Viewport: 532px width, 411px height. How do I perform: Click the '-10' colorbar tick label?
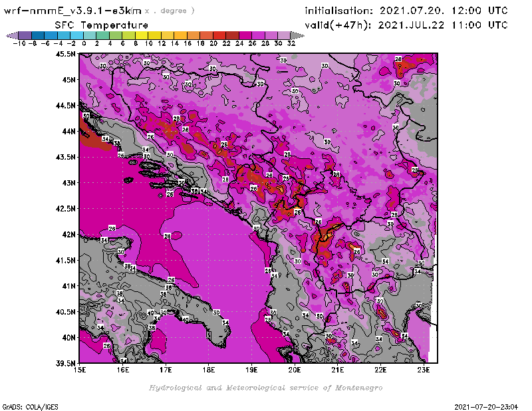19,43
